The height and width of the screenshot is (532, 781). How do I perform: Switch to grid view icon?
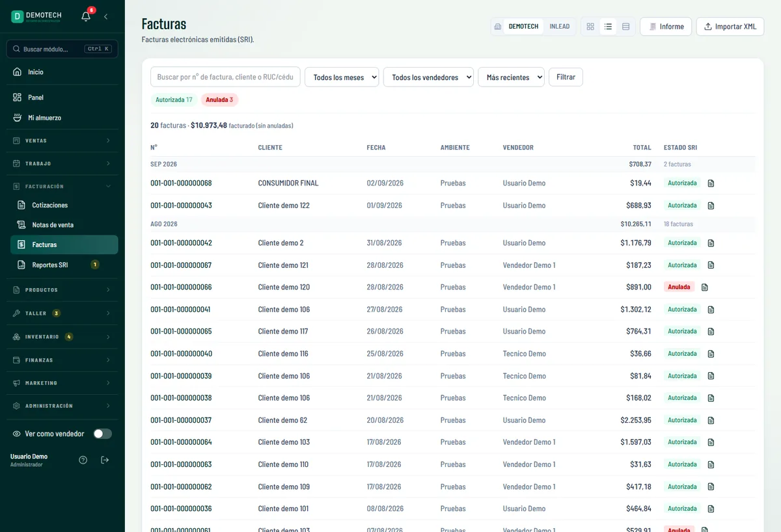pos(590,27)
